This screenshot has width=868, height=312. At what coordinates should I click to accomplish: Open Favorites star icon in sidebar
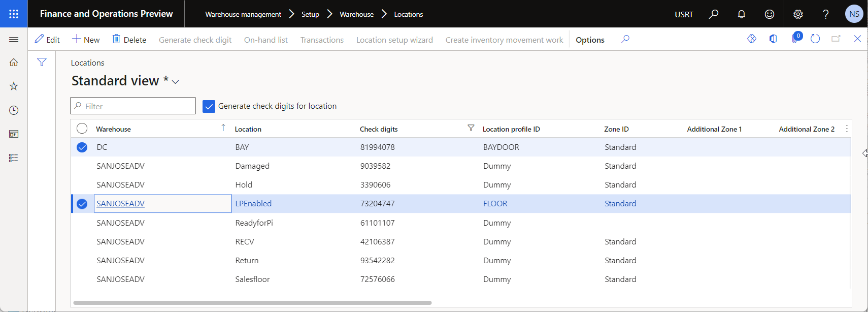tap(14, 86)
